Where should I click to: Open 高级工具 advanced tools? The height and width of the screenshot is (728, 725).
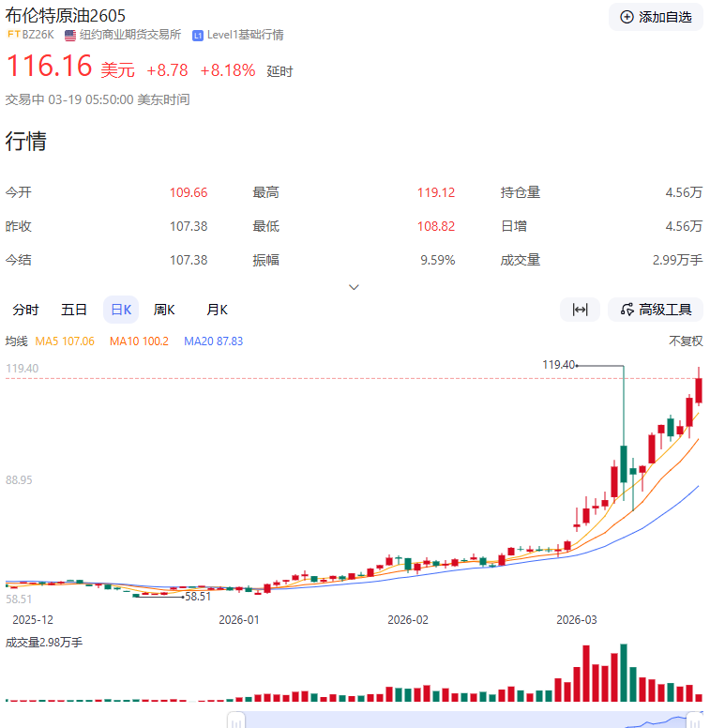point(656,310)
